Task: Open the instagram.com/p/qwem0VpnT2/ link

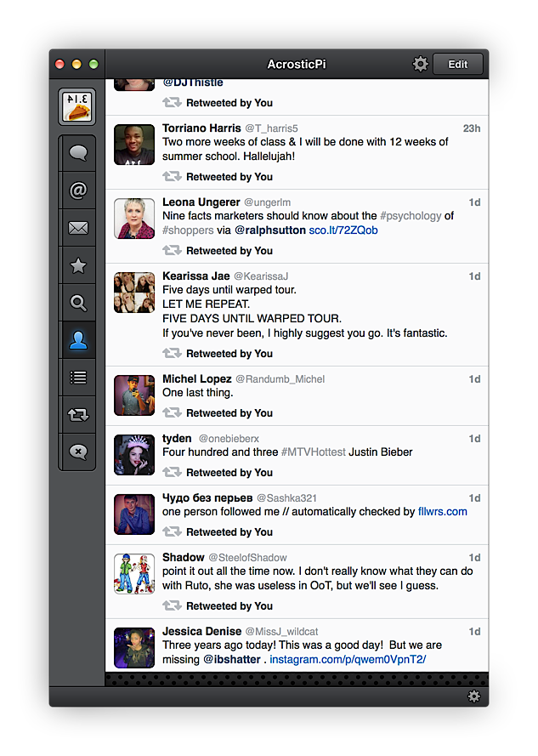Action: [348, 659]
